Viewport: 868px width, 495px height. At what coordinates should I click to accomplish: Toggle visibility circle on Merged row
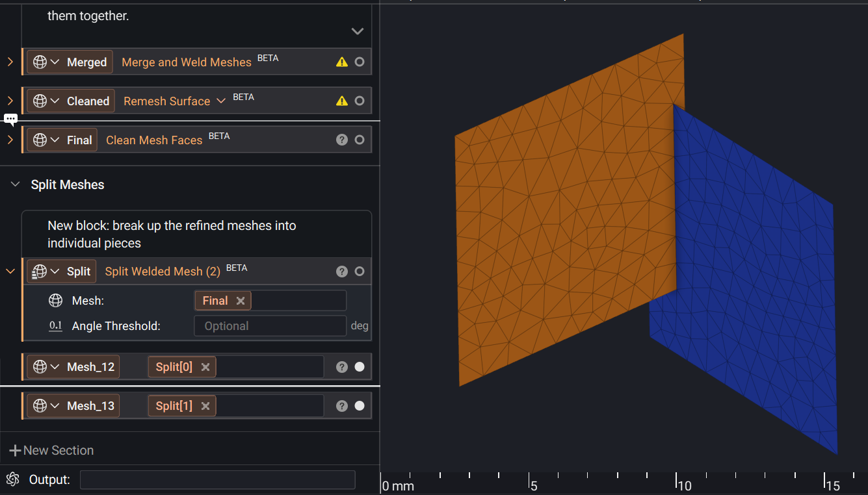click(360, 62)
